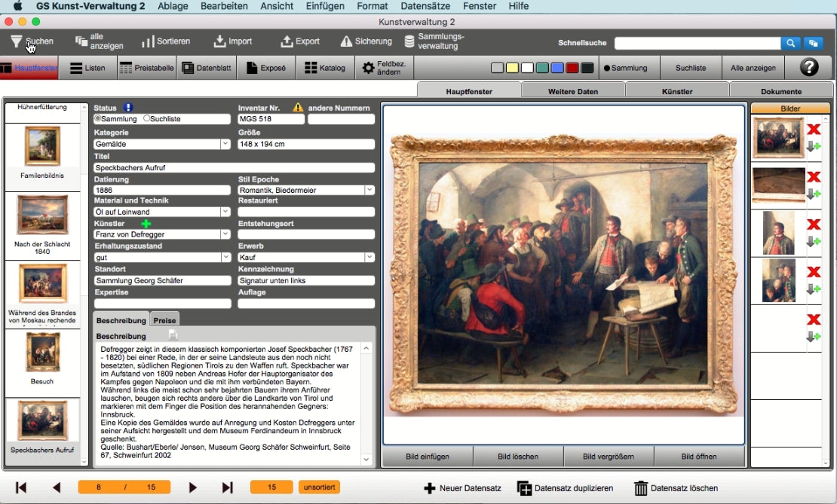837x504 pixels.
Task: Select the Suchliste status radio button
Action: 146,119
